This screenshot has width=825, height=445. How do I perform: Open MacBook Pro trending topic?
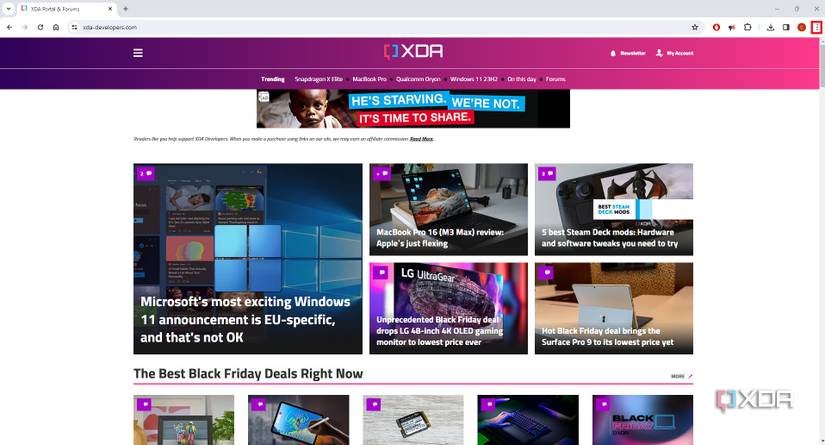pyautogui.click(x=369, y=79)
